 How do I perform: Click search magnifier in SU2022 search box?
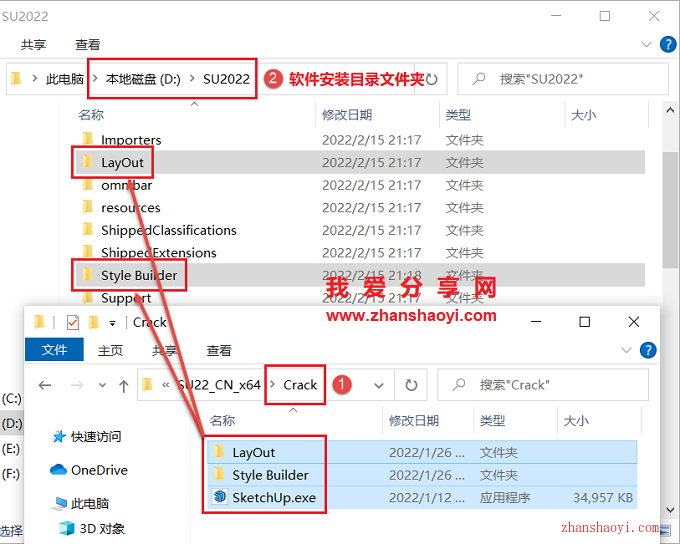pos(479,79)
